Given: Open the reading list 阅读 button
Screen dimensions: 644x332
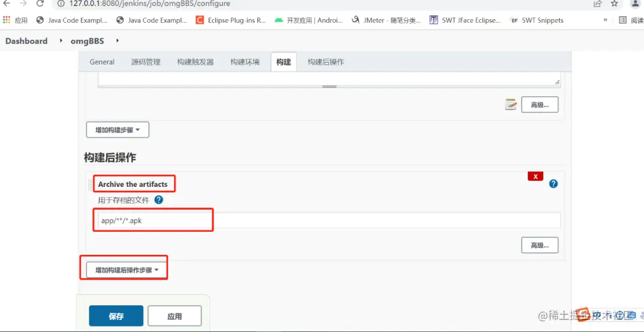Looking at the screenshot, I should (631, 20).
